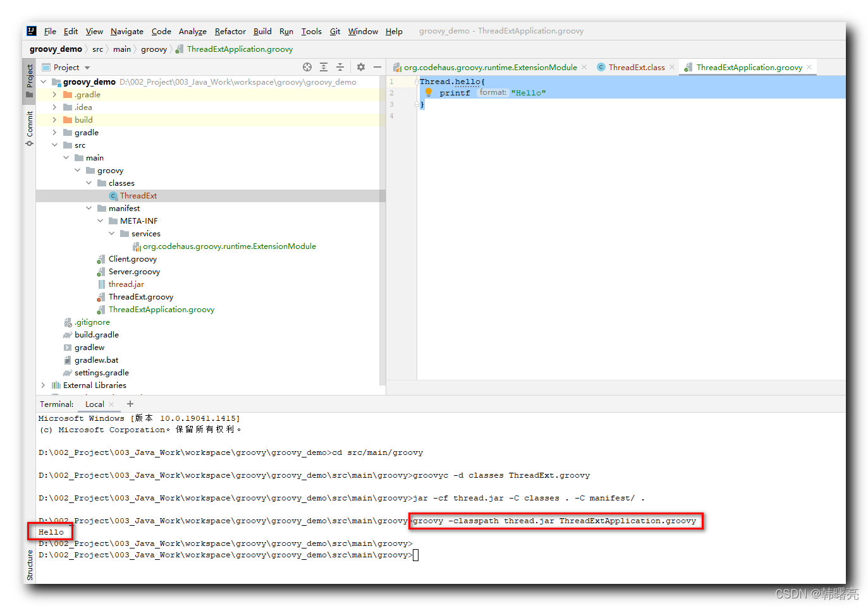Click the terminal command prompt input

tap(416, 555)
